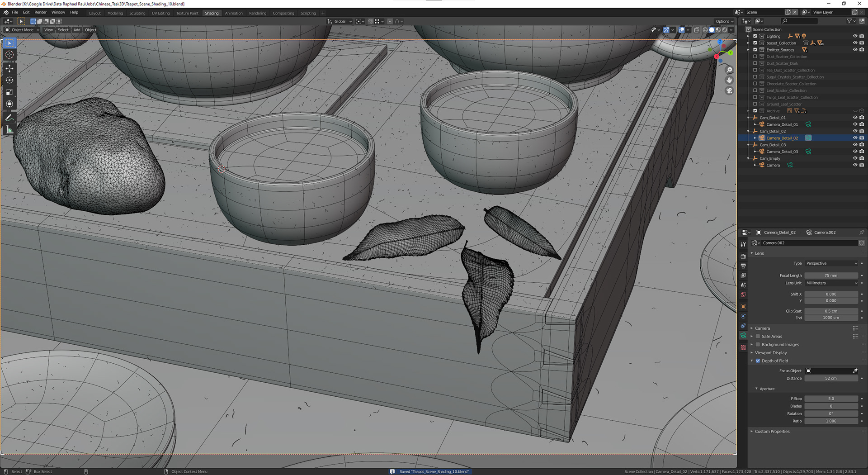Open the Lens Unit Millimeters dropdown
The width and height of the screenshot is (868, 475).
(831, 283)
